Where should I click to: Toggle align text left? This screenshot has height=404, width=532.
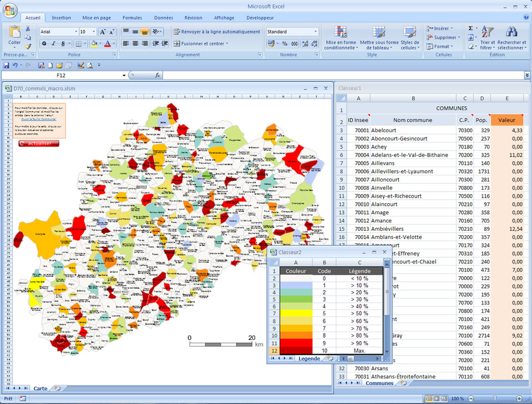click(x=126, y=44)
